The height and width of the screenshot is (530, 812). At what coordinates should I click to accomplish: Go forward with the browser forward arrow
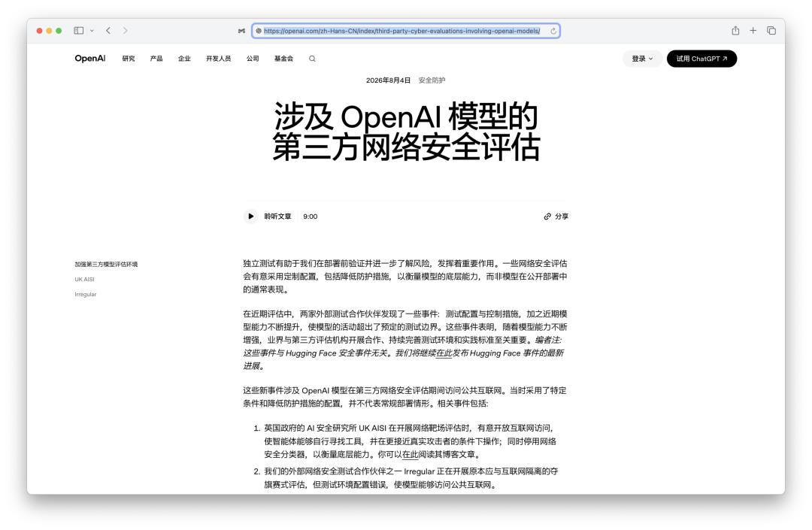[x=125, y=31]
